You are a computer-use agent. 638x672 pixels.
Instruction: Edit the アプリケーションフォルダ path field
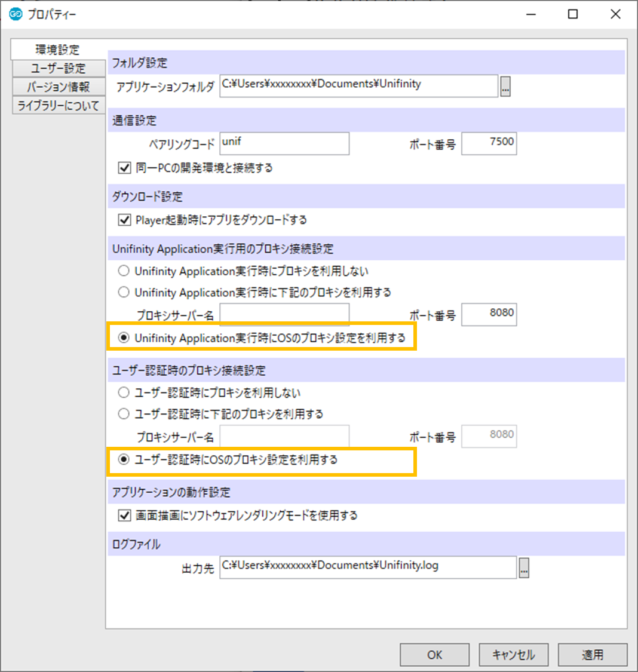coord(358,85)
